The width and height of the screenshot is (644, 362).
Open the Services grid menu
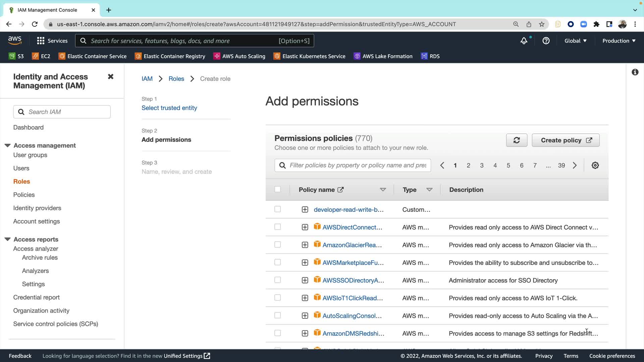[52, 41]
